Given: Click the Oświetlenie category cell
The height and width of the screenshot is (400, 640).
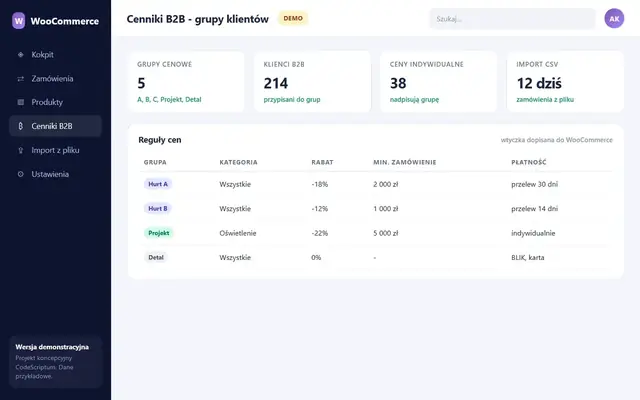Looking at the screenshot, I should (238, 233).
